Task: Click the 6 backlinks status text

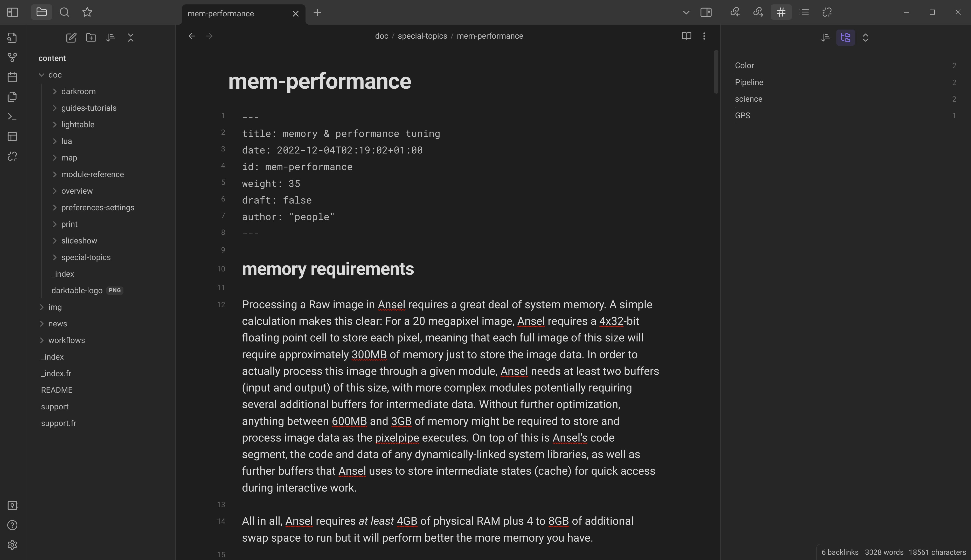Action: (x=840, y=552)
